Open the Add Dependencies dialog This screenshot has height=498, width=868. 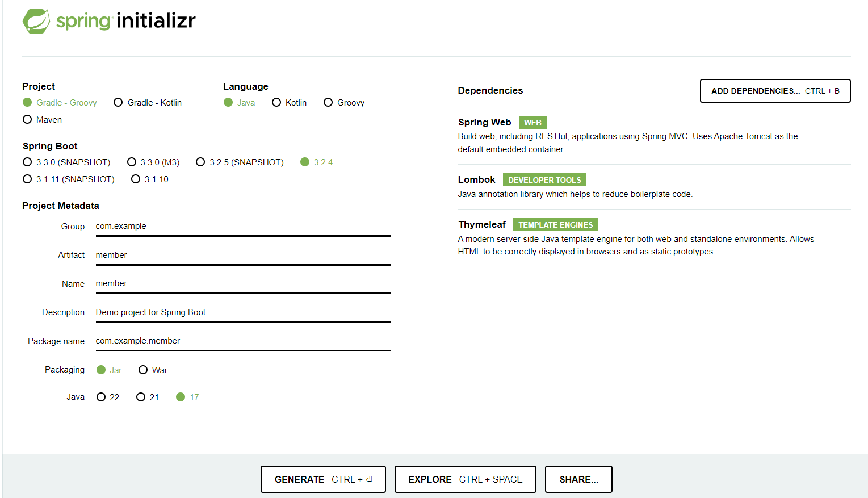tap(775, 91)
